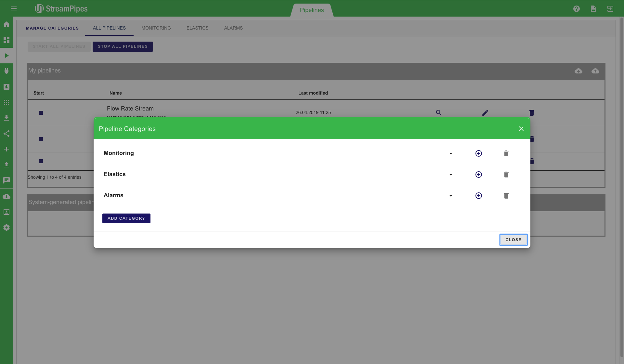Delete the Monitoring category
The width and height of the screenshot is (624, 364).
(506, 153)
